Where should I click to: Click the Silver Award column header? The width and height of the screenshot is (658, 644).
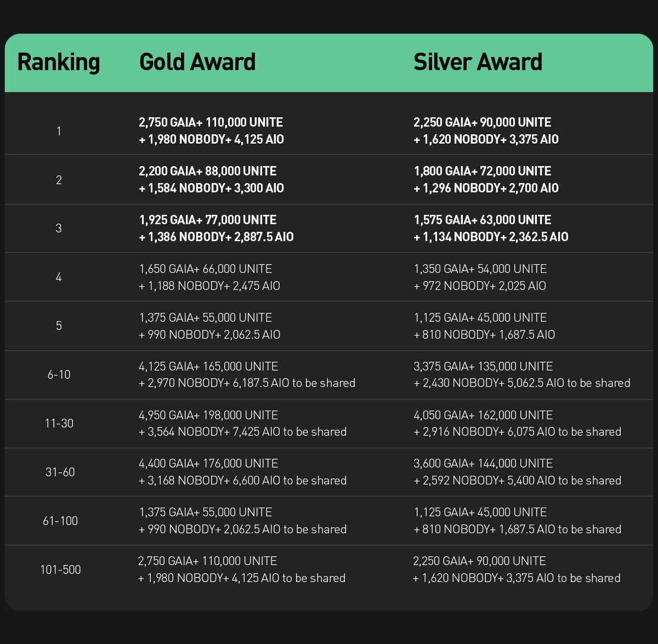(x=478, y=62)
